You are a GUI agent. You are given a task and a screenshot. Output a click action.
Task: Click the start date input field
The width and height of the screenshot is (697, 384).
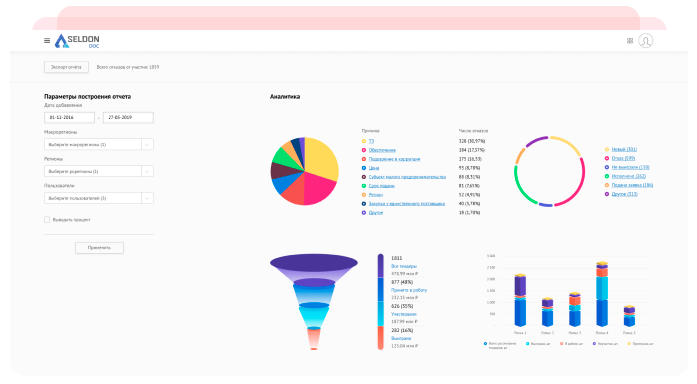(69, 117)
